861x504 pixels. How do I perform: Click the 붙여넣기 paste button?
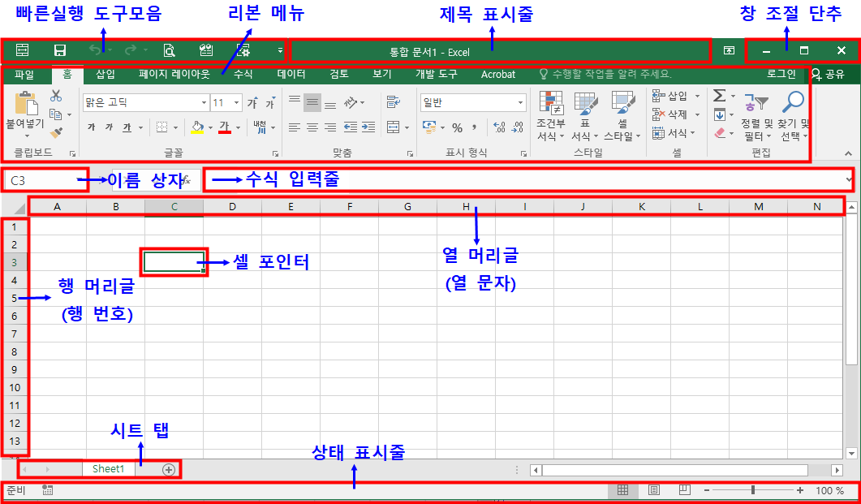[25, 114]
